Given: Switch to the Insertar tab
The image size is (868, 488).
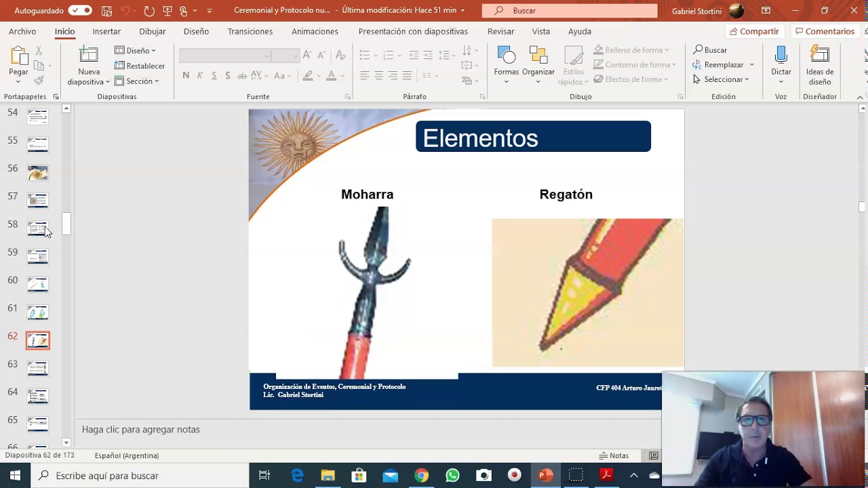Looking at the screenshot, I should pyautogui.click(x=106, y=31).
